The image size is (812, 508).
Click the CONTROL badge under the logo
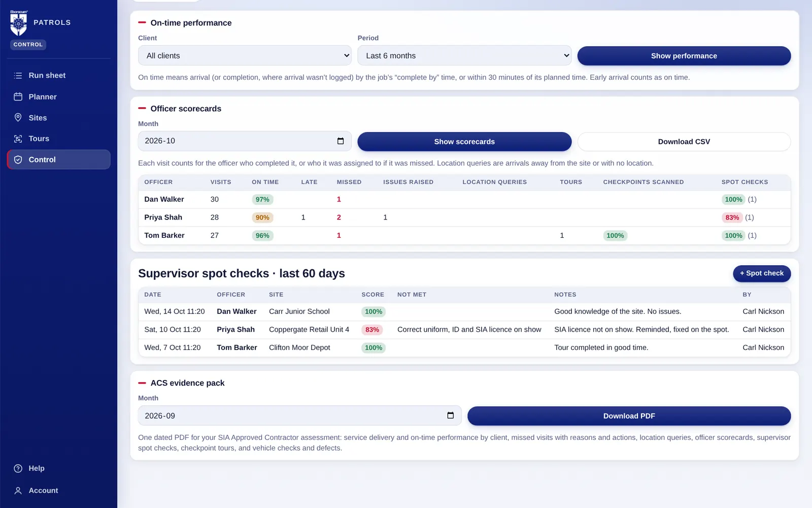point(28,45)
